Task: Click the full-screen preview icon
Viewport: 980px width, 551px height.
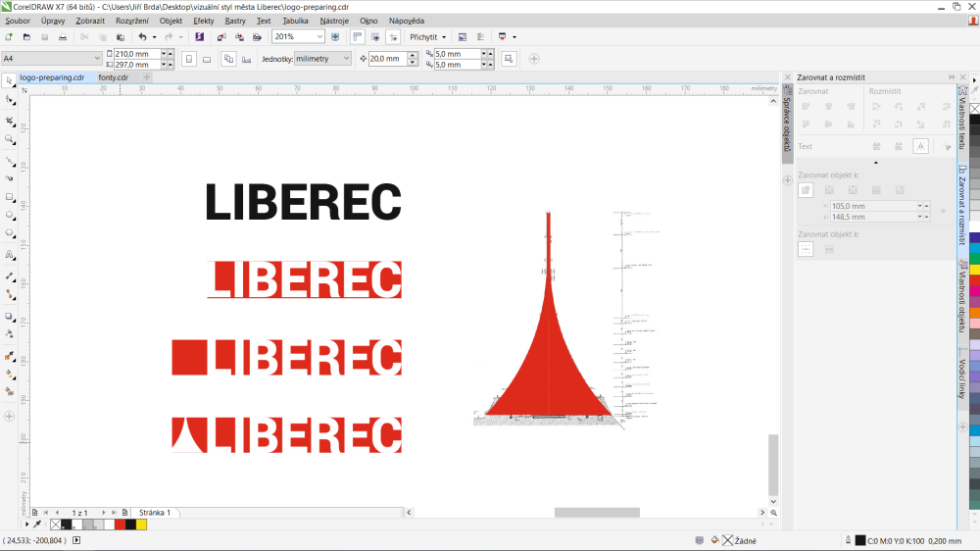Action: pos(335,37)
